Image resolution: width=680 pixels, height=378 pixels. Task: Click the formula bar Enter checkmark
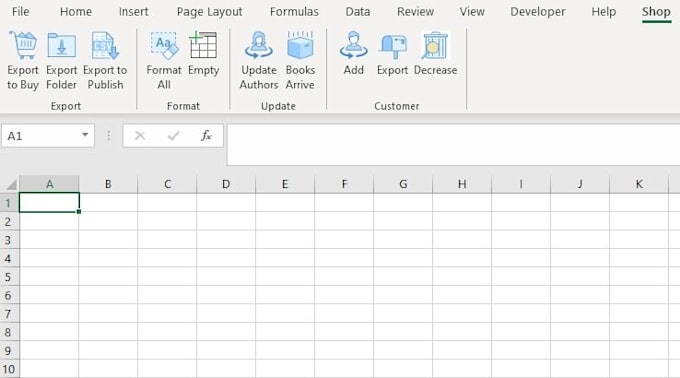173,136
